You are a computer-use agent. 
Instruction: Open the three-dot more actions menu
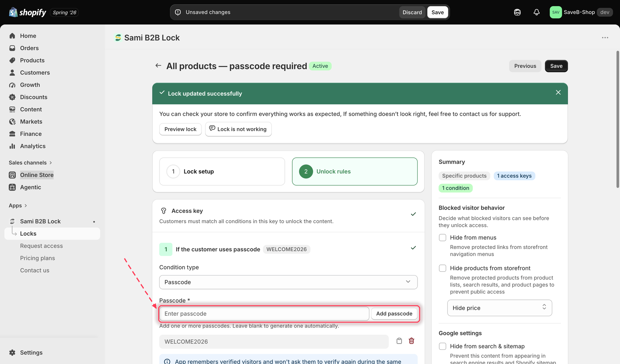coord(605,38)
